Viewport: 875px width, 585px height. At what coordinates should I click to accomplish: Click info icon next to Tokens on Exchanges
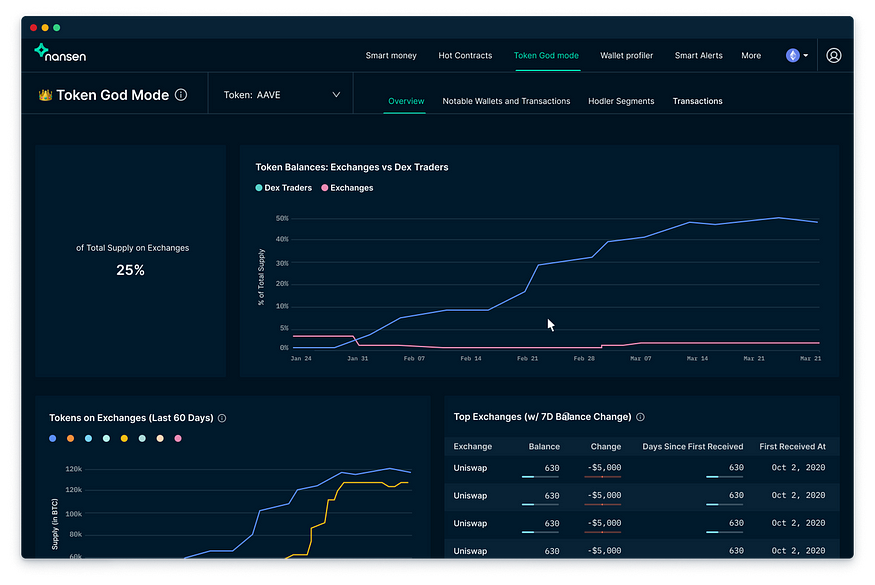pyautogui.click(x=222, y=419)
